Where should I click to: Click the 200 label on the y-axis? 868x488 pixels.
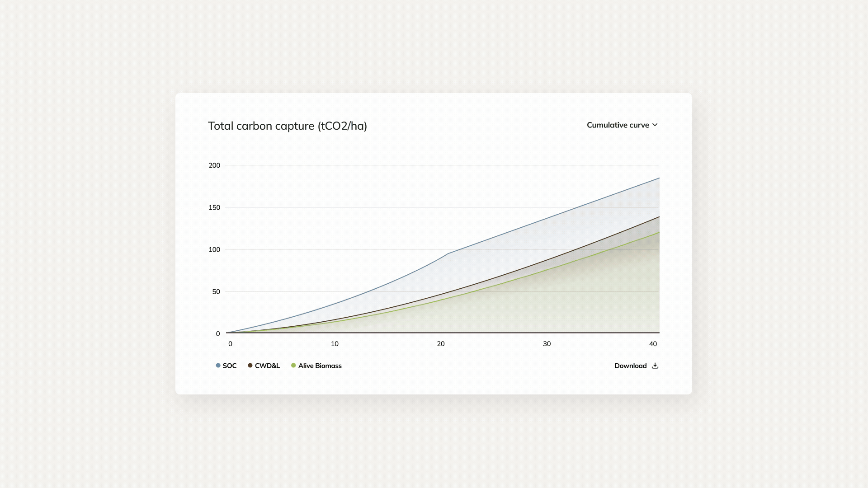coord(214,165)
